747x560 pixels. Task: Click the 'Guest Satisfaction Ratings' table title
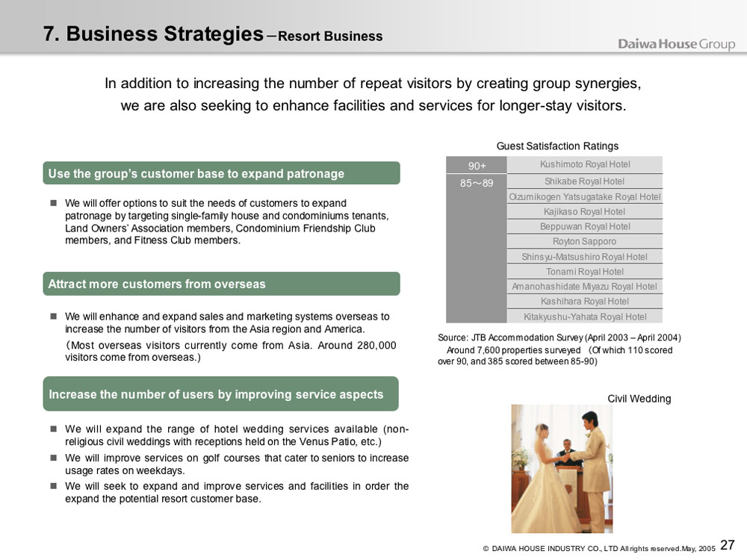(x=557, y=146)
